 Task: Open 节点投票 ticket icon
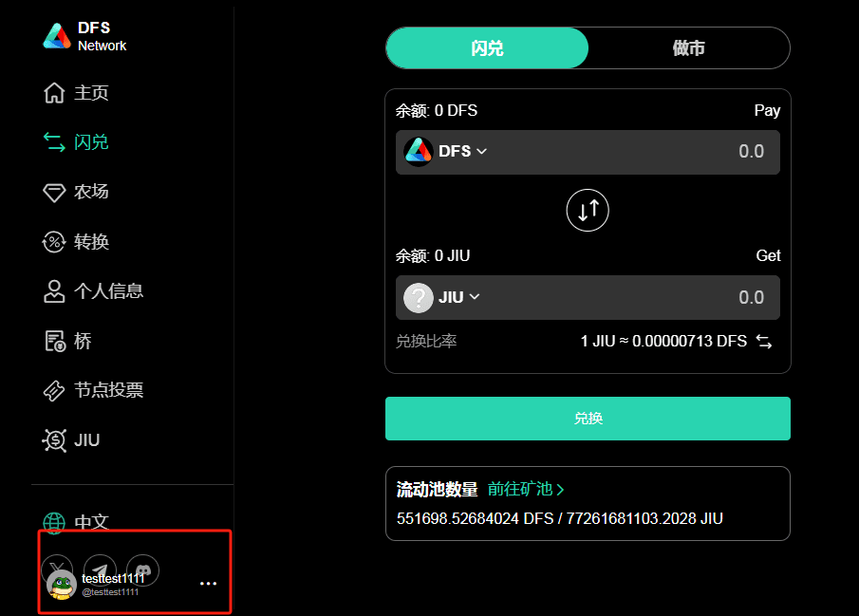(54, 390)
